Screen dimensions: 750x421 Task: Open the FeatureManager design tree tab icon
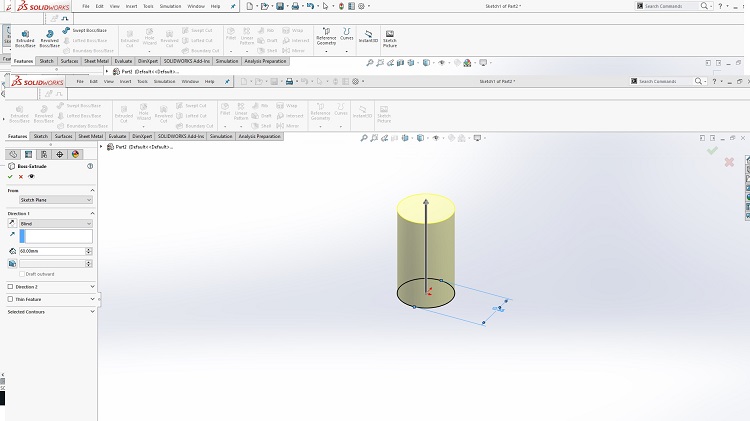(x=13, y=154)
